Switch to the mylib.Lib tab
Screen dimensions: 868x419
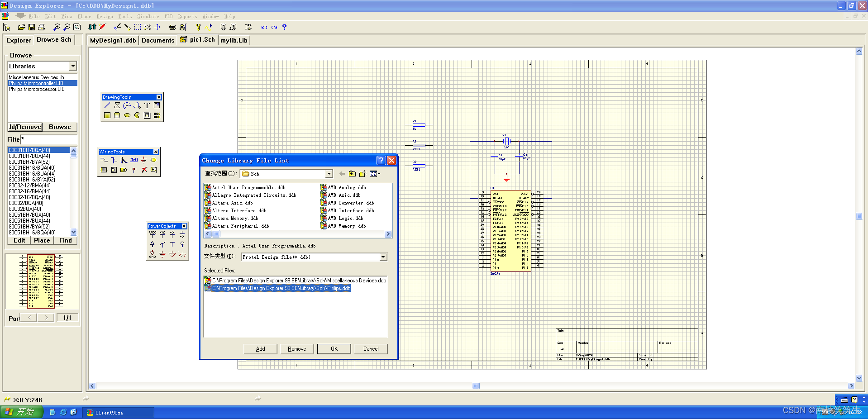pyautogui.click(x=234, y=40)
